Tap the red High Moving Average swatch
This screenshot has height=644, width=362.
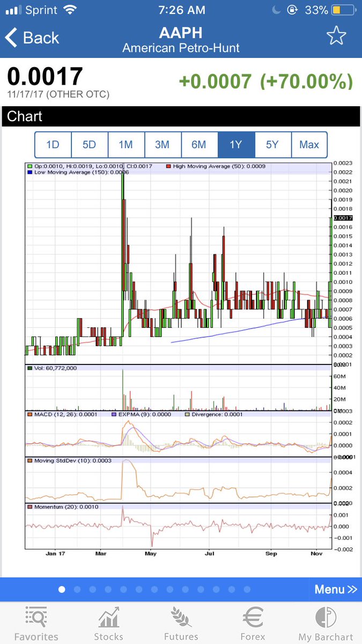coord(169,166)
